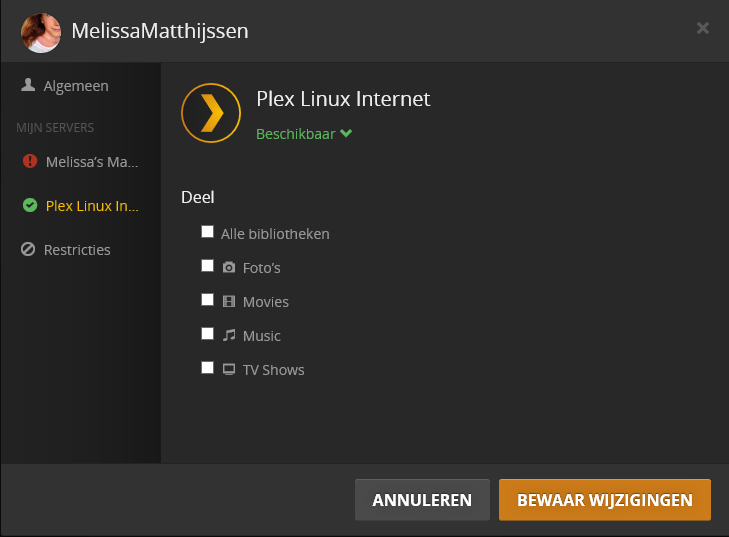Image resolution: width=729 pixels, height=537 pixels.
Task: Click the orange Plex chevron logo
Action: coord(211,113)
